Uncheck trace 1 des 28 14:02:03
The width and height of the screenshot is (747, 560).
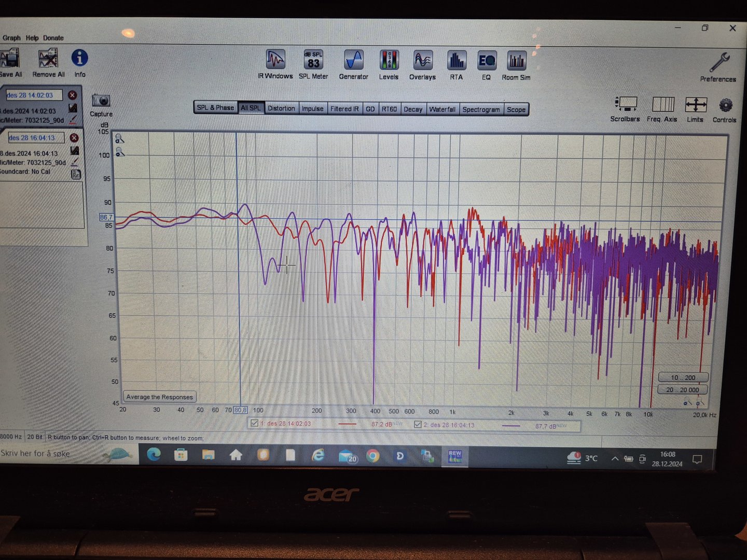click(254, 423)
